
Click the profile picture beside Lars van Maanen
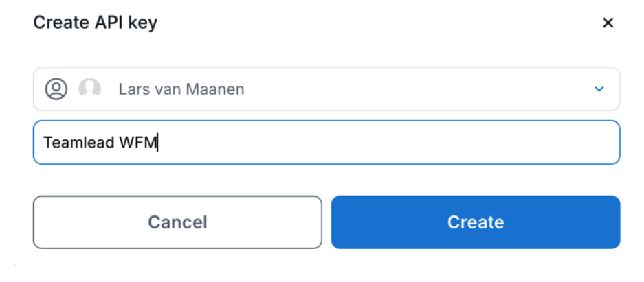(x=89, y=89)
